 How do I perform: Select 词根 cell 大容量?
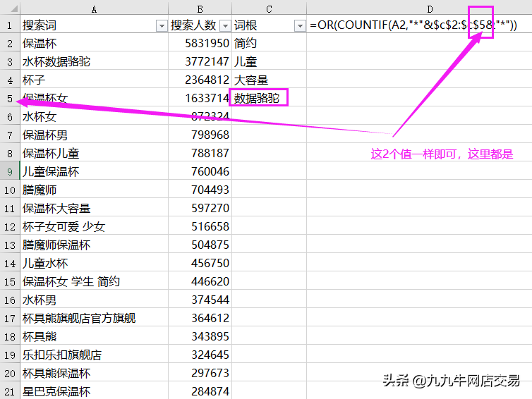[269, 80]
